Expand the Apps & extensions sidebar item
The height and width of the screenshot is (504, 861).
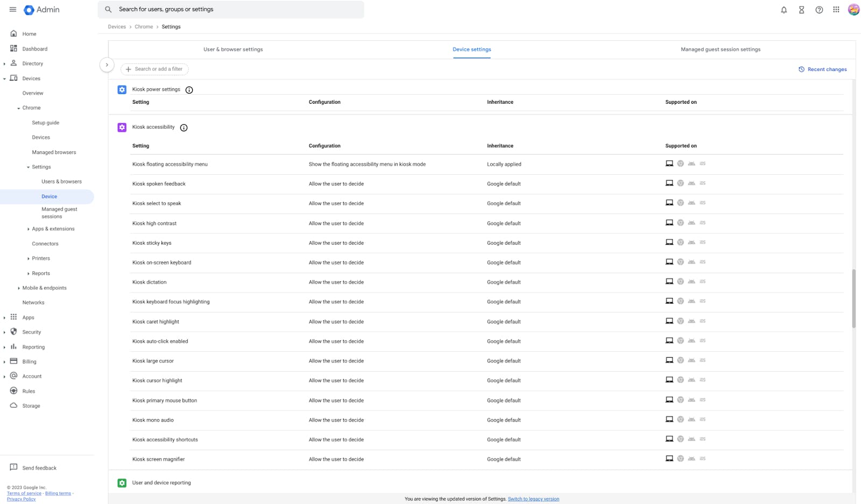(x=29, y=229)
